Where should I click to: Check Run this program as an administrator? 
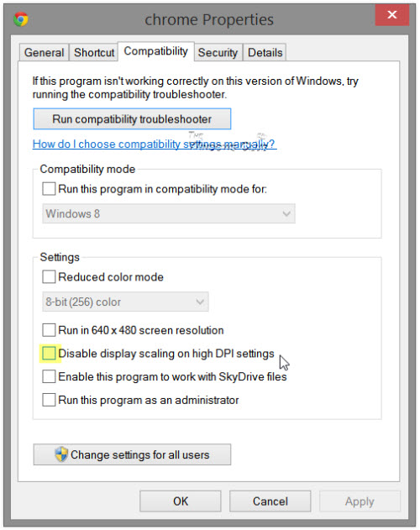(49, 400)
